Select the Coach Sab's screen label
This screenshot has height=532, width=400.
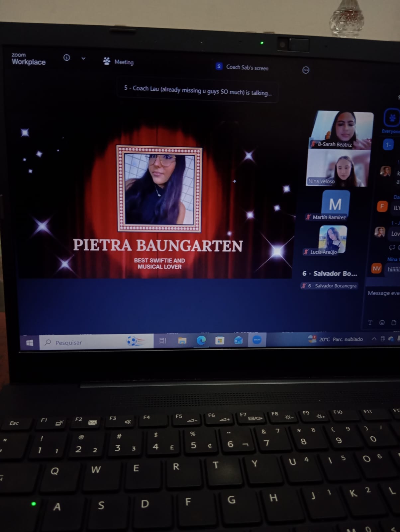247,67
